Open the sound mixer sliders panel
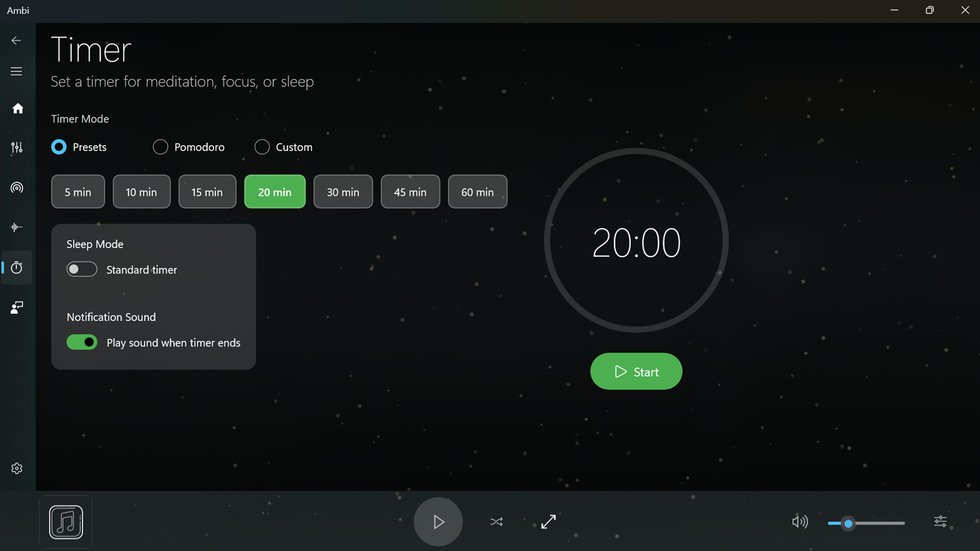 tap(17, 147)
